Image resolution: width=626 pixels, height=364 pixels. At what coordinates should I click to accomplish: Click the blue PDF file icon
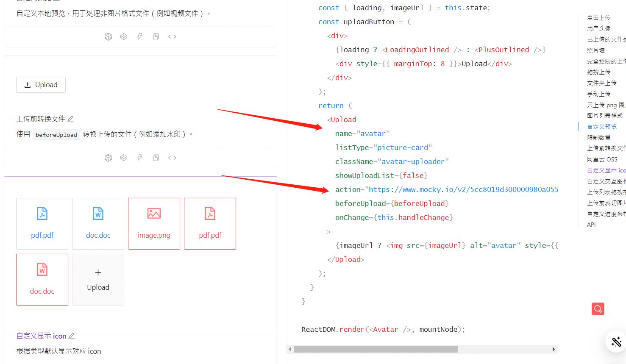point(42,214)
